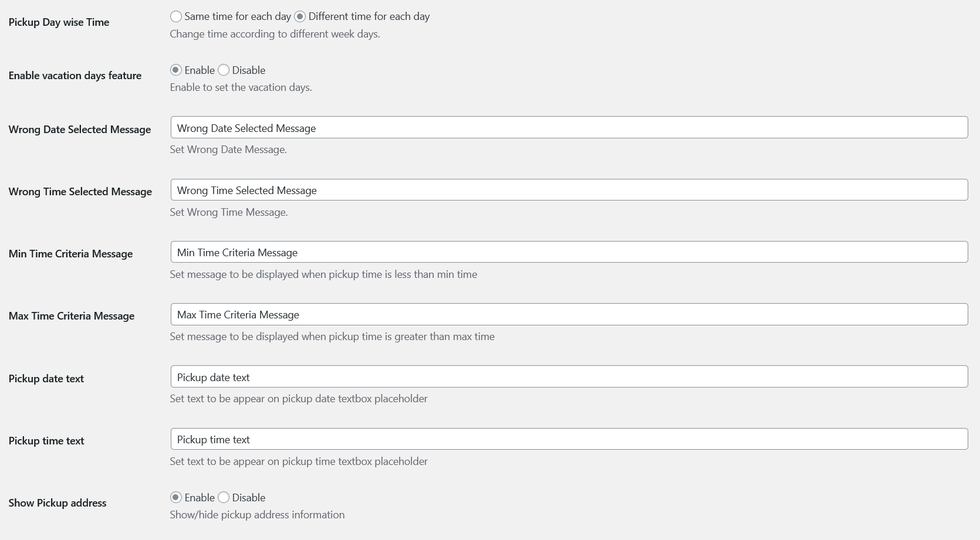Enable the vacation days feature radio
This screenshot has height=540, width=980.
176,70
